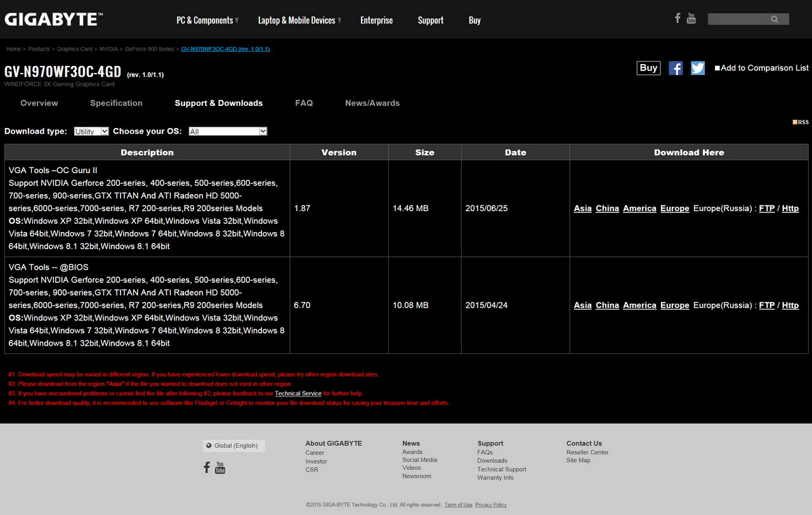Switch to the Specification tab
This screenshot has height=515, width=812.
(x=116, y=103)
